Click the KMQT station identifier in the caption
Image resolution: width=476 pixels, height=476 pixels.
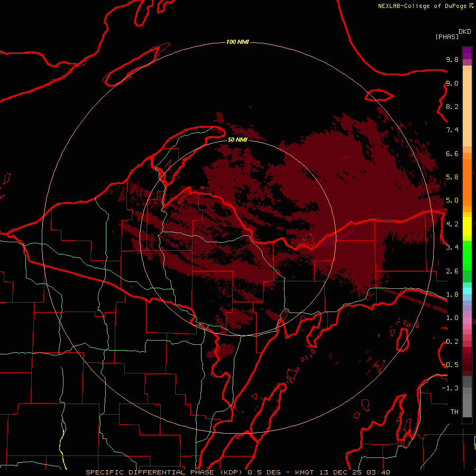coord(305,472)
